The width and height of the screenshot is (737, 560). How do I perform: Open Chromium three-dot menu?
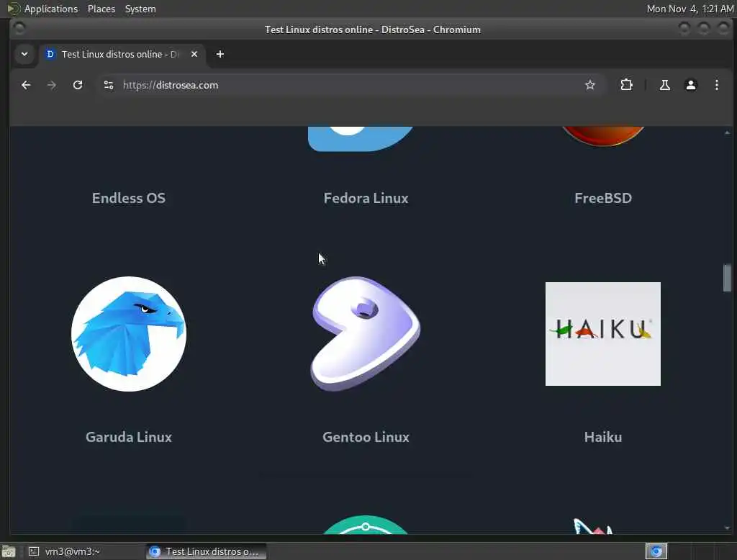click(x=716, y=85)
